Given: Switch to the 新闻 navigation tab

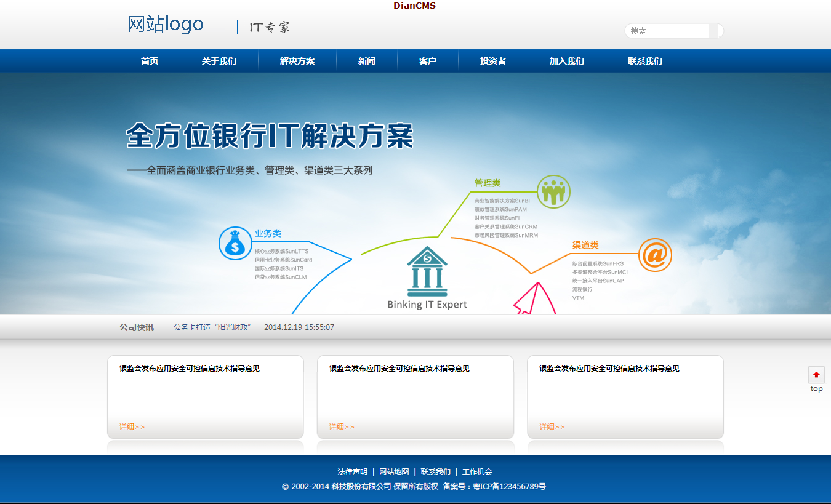Looking at the screenshot, I should pyautogui.click(x=367, y=60).
